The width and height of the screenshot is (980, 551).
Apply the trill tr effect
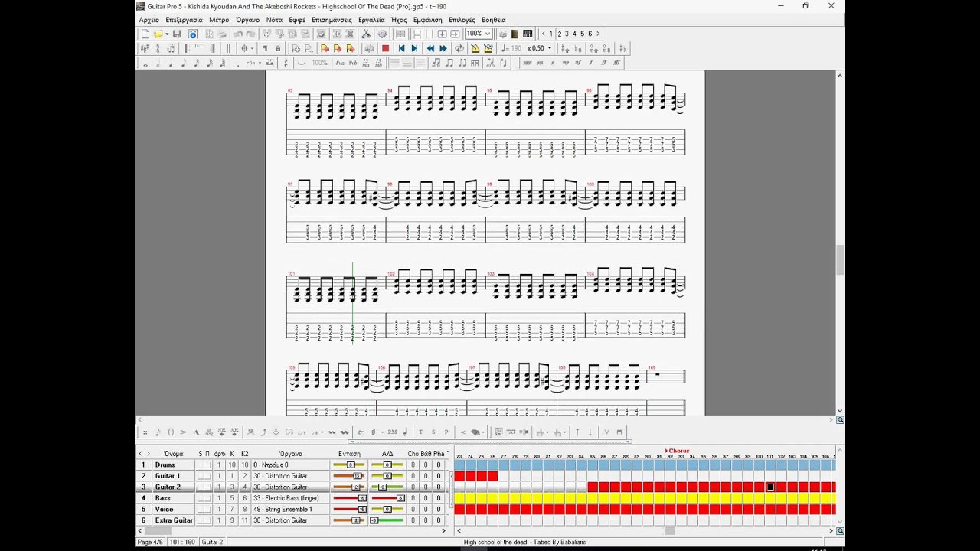point(361,432)
